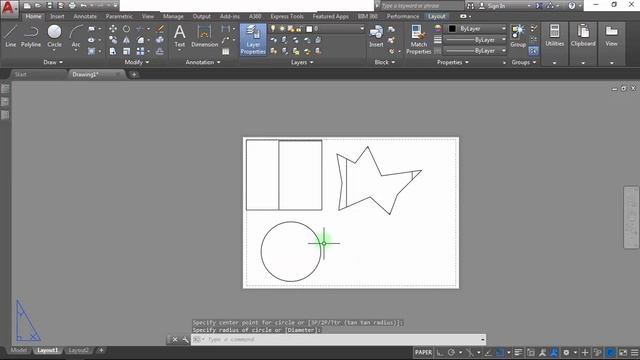This screenshot has width=640, height=360.
Task: Toggle lineweight display in status bar
Action: 518,352
